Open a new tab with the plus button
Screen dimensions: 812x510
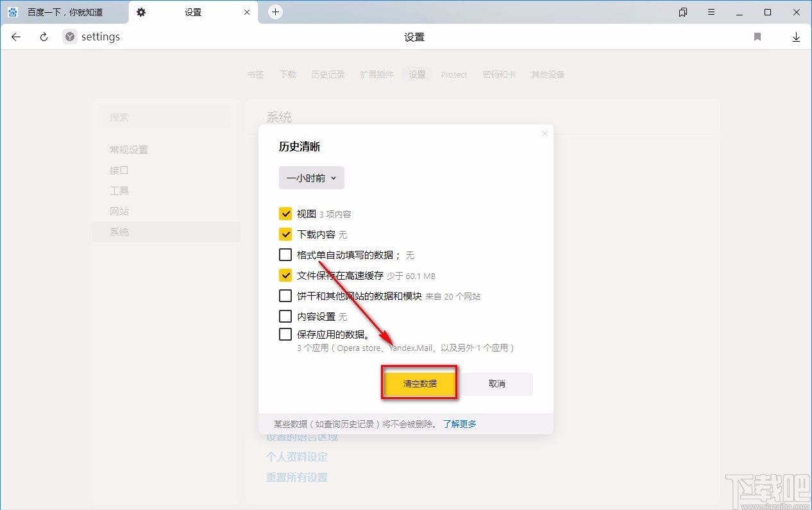pyautogui.click(x=275, y=12)
